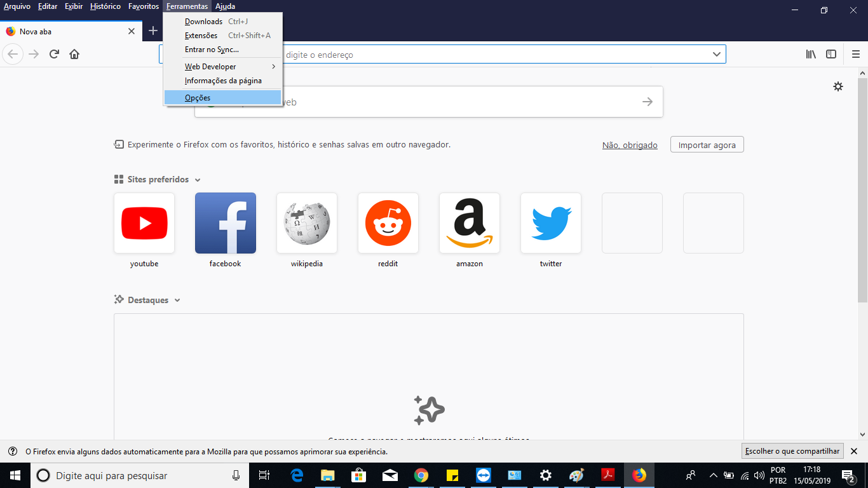The height and width of the screenshot is (488, 868).
Task: Reload the current page
Action: [54, 54]
